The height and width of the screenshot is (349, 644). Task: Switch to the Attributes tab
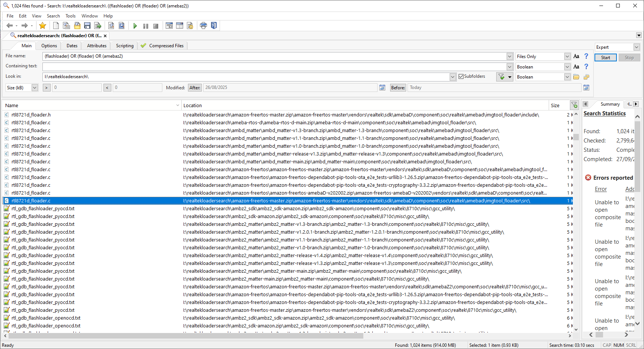(97, 46)
